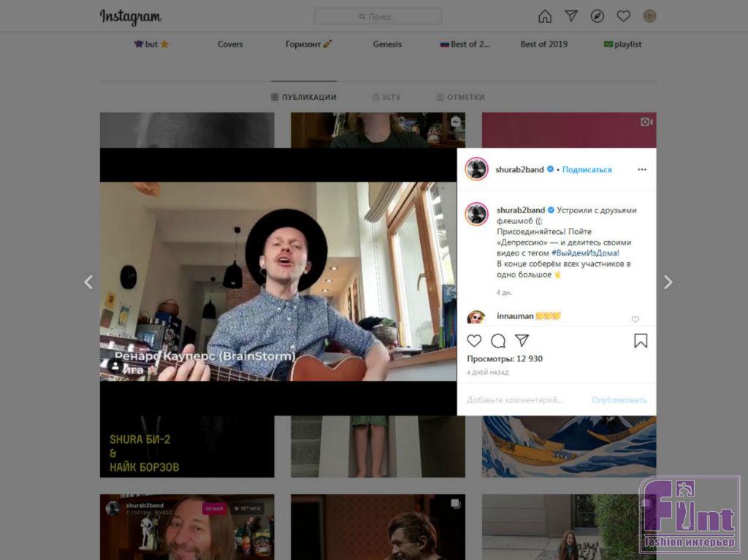Click the add comment input field
This screenshot has height=560, width=748.
(515, 400)
